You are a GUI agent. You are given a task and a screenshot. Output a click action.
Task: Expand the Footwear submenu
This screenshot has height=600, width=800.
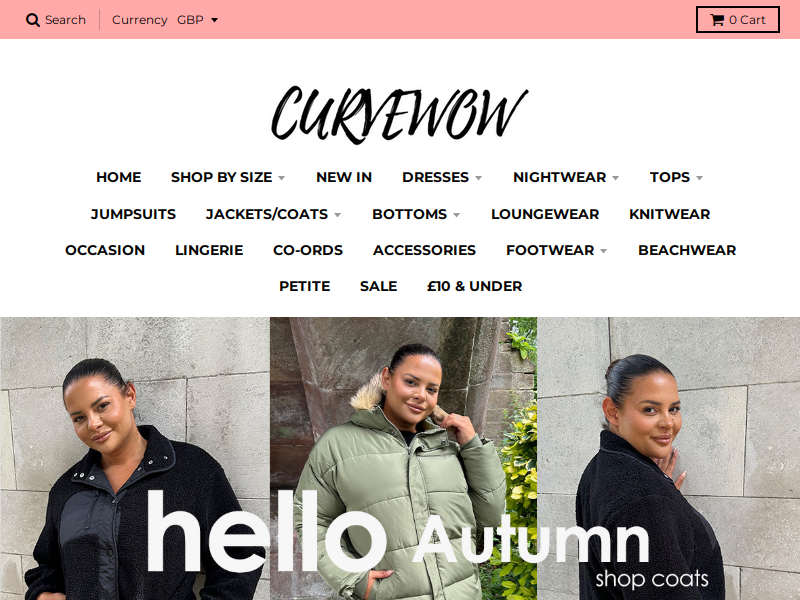556,250
